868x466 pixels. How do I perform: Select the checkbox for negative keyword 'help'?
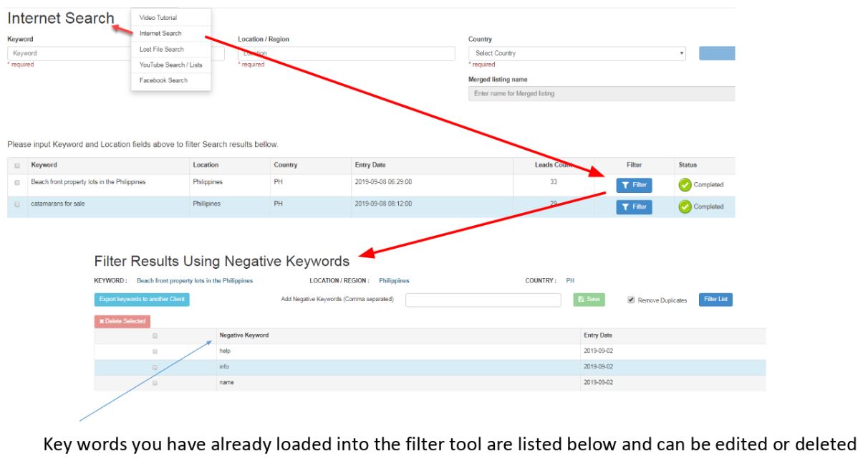[x=155, y=351]
